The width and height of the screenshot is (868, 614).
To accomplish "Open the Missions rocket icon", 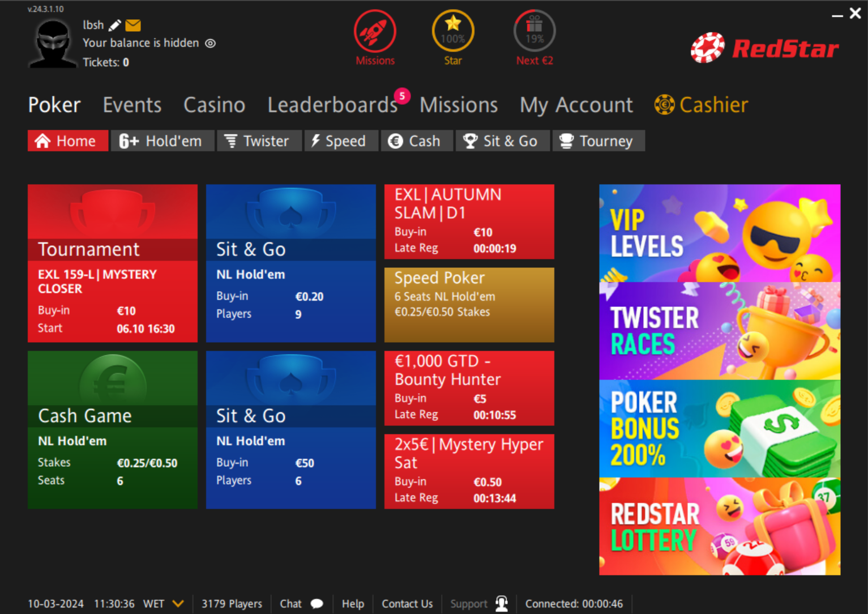I will (375, 31).
